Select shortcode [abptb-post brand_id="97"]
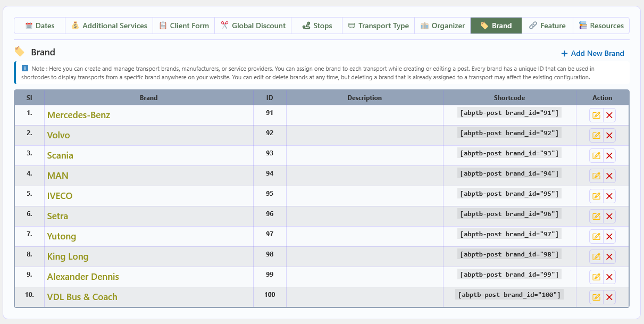The height and width of the screenshot is (324, 644). 509,234
